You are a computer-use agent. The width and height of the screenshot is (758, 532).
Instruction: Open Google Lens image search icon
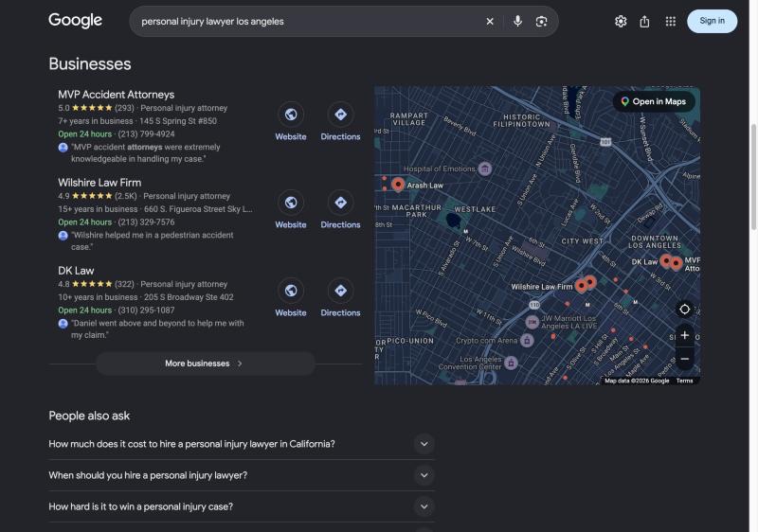pos(541,21)
